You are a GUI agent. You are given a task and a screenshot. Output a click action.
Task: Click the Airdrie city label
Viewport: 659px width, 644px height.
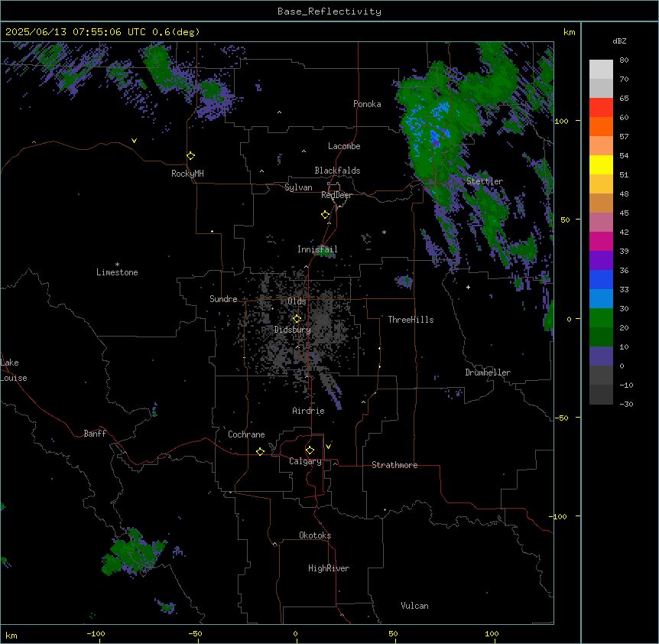[309, 411]
